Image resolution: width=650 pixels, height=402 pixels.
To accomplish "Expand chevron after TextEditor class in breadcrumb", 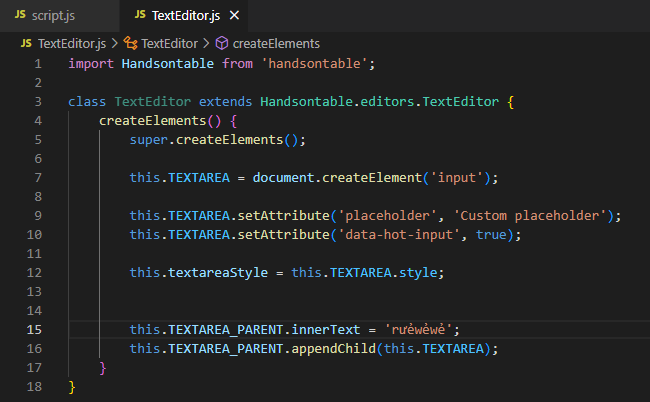I will click(206, 43).
